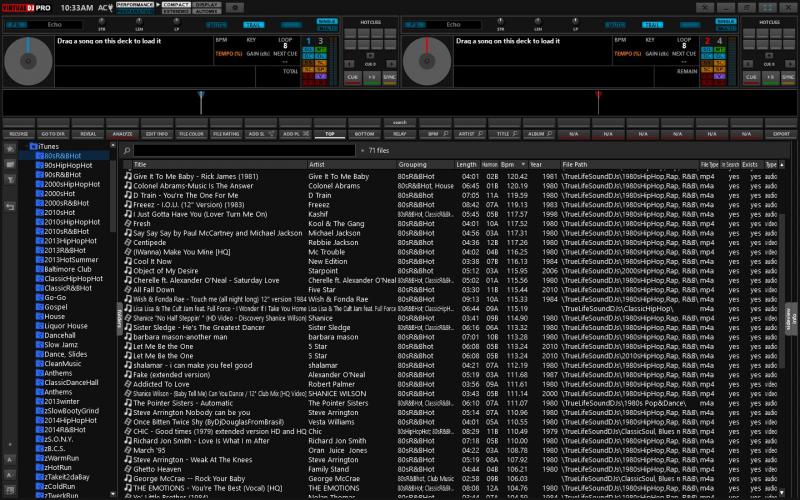The width and height of the screenshot is (800, 500).
Task: Click previous hotcue arrow on left deck
Action: point(349,64)
